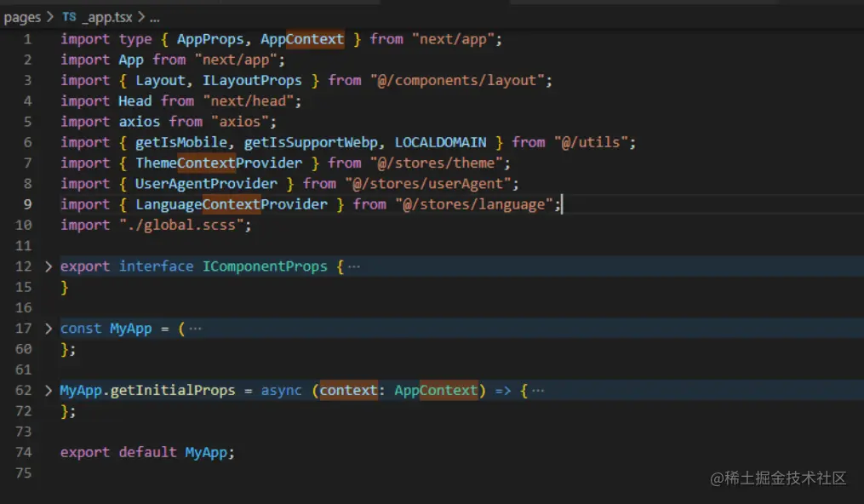The height and width of the screenshot is (504, 864).
Task: Click the "@/stores/userAgent" import path
Action: [x=427, y=183]
